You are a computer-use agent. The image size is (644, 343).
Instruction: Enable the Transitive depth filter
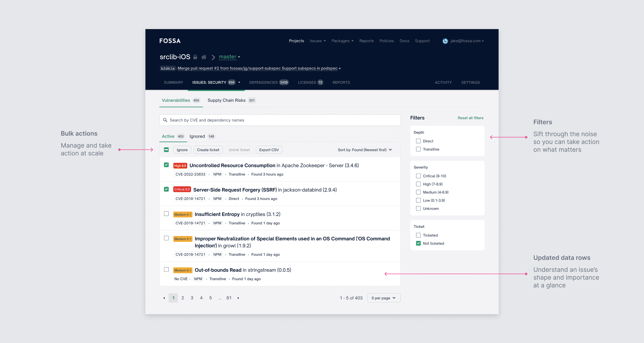pyautogui.click(x=418, y=149)
